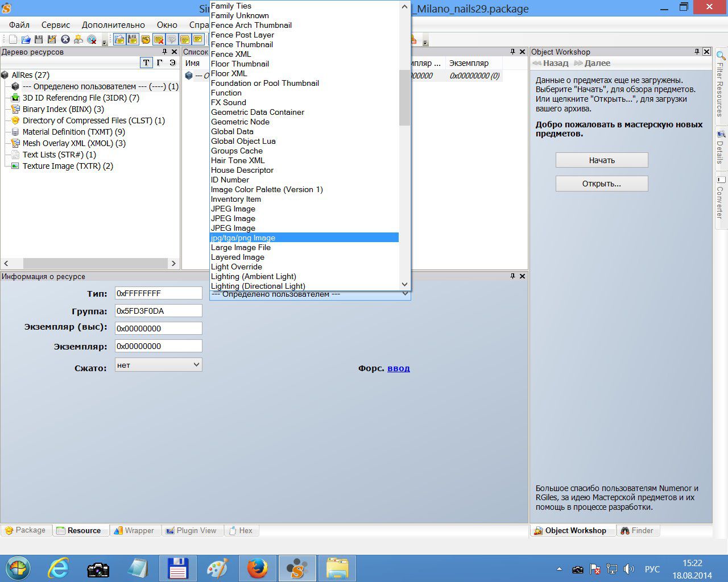Click the Save As floppy-with-pencil icon
The height and width of the screenshot is (582, 728).
[52, 39]
